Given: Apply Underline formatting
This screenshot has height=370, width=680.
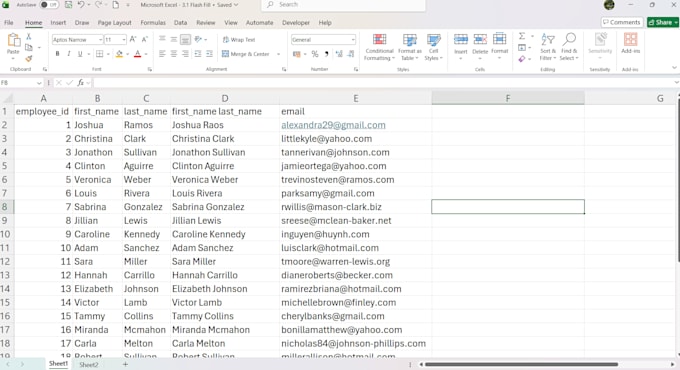Looking at the screenshot, I should pos(80,54).
